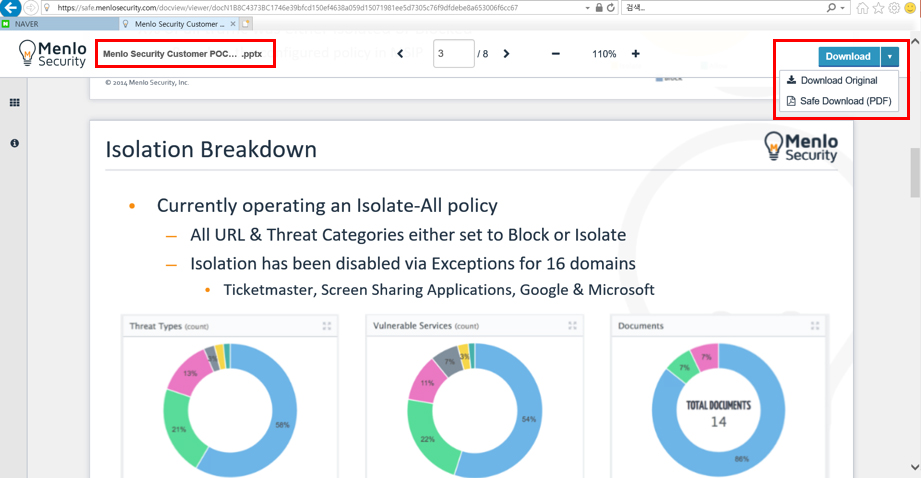921x478 pixels.
Task: Click the URL text in address bar
Action: 287,8
